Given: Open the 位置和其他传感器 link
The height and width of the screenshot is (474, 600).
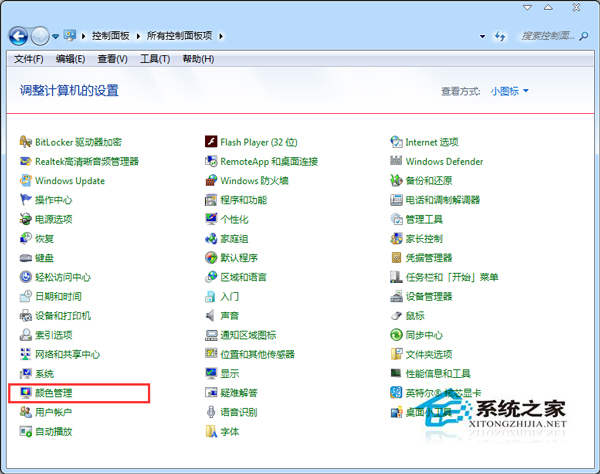Looking at the screenshot, I should click(x=258, y=354).
